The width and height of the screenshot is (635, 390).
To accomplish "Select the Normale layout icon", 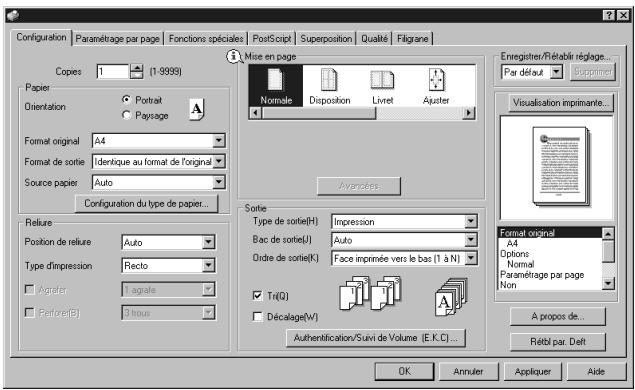I will (x=276, y=86).
